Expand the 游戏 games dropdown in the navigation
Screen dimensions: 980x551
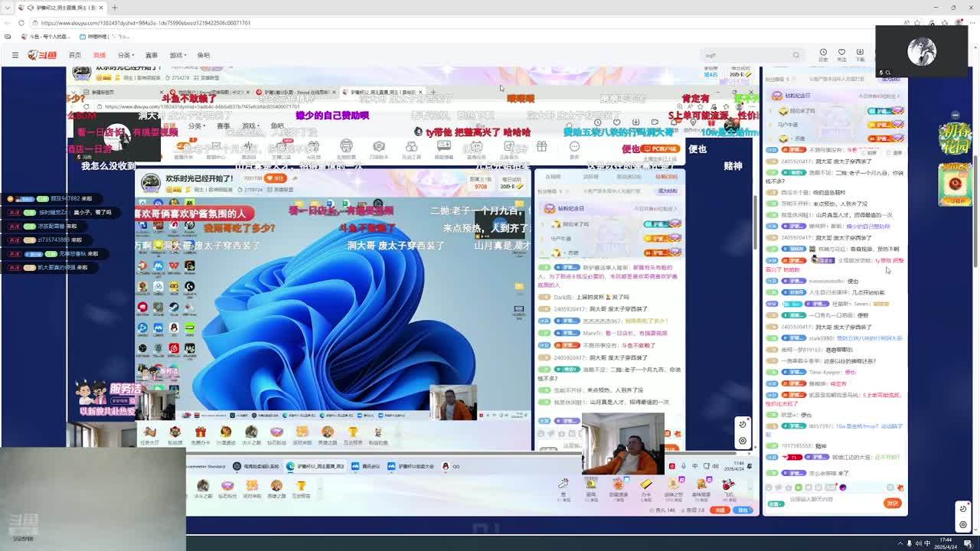tap(178, 55)
